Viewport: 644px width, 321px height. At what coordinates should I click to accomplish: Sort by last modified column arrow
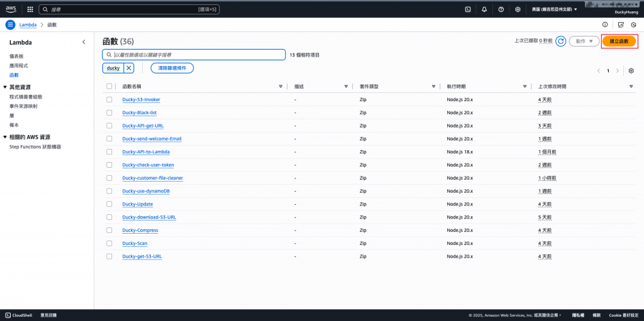tap(631, 86)
